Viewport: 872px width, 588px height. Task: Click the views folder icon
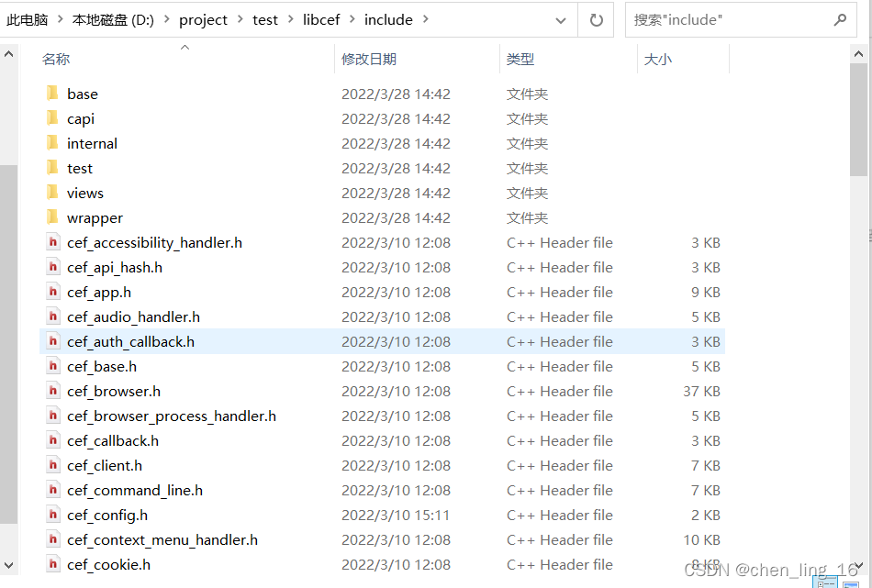click(x=52, y=193)
